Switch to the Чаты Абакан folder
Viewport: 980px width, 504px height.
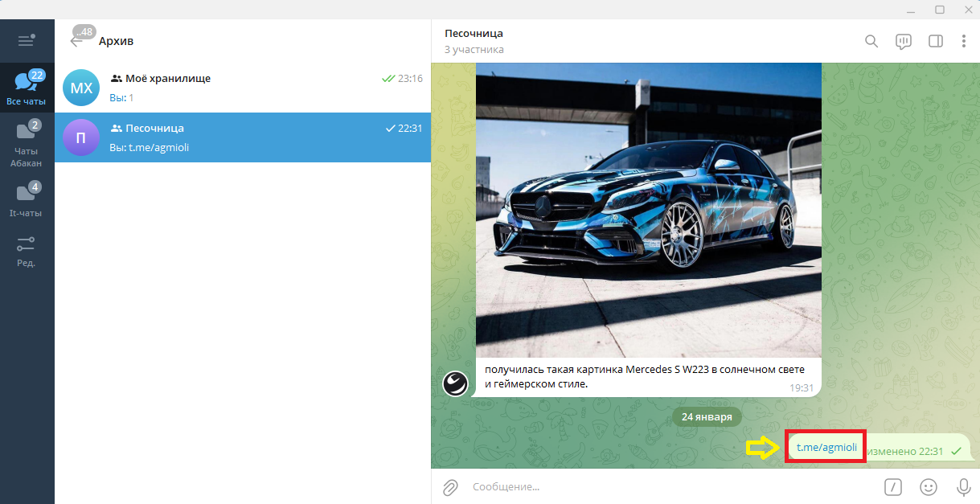tap(27, 144)
